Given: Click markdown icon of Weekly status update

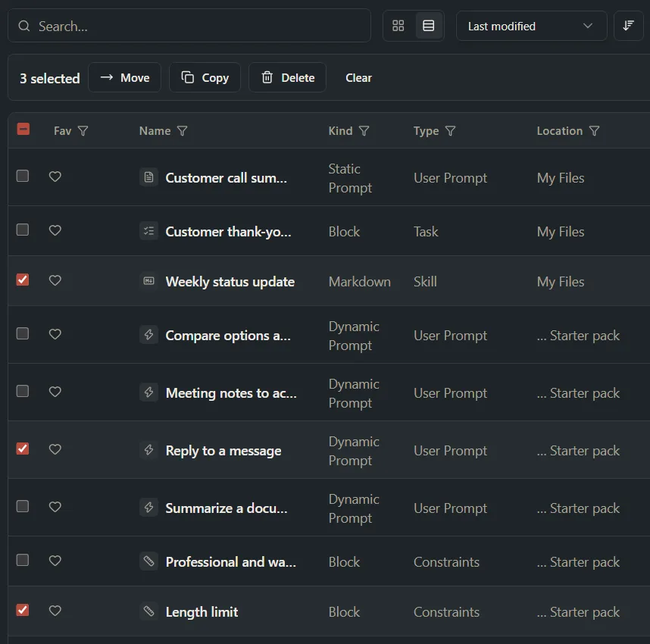Looking at the screenshot, I should coord(148,281).
